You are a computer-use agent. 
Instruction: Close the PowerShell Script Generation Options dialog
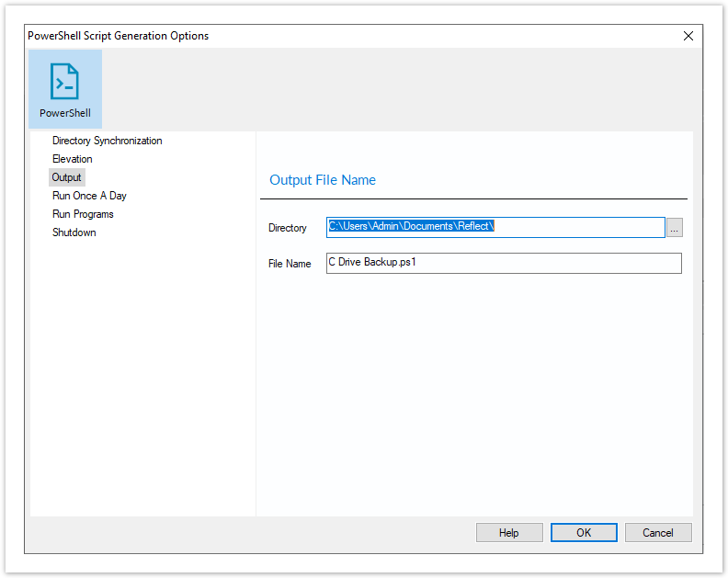tap(688, 36)
